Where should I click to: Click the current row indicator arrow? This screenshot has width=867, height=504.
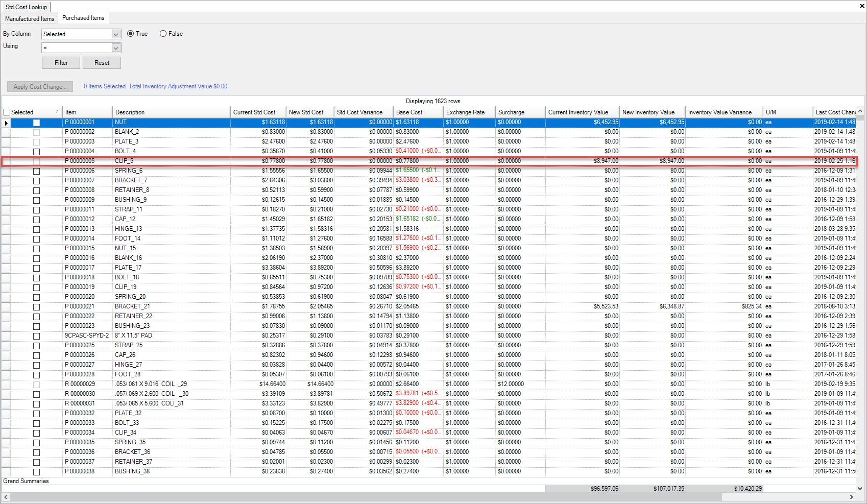click(x=6, y=123)
